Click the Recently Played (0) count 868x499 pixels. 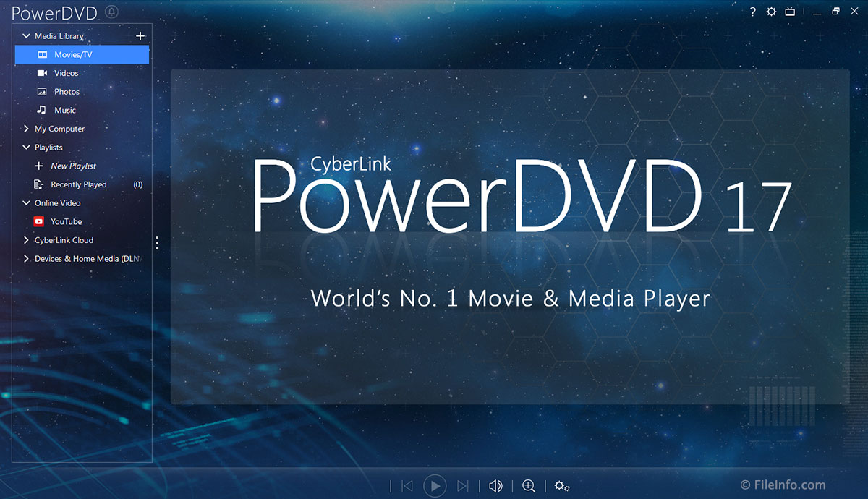point(137,184)
